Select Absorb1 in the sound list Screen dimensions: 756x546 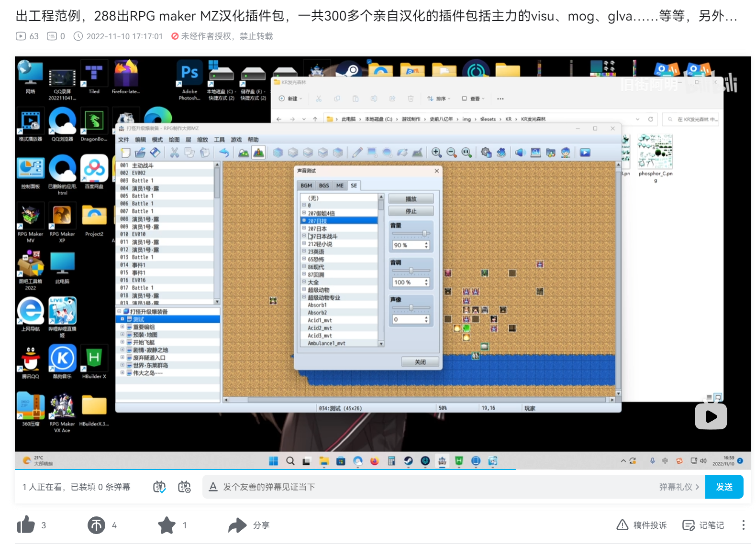pos(317,305)
